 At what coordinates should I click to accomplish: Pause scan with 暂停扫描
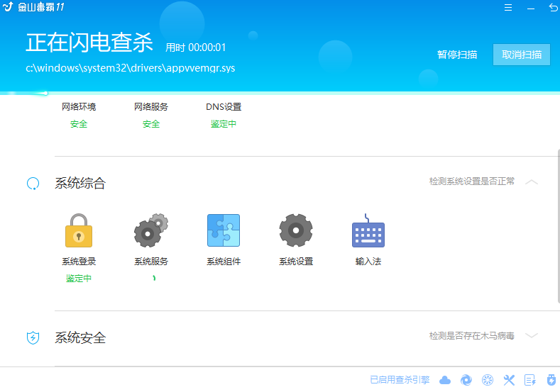pyautogui.click(x=457, y=55)
